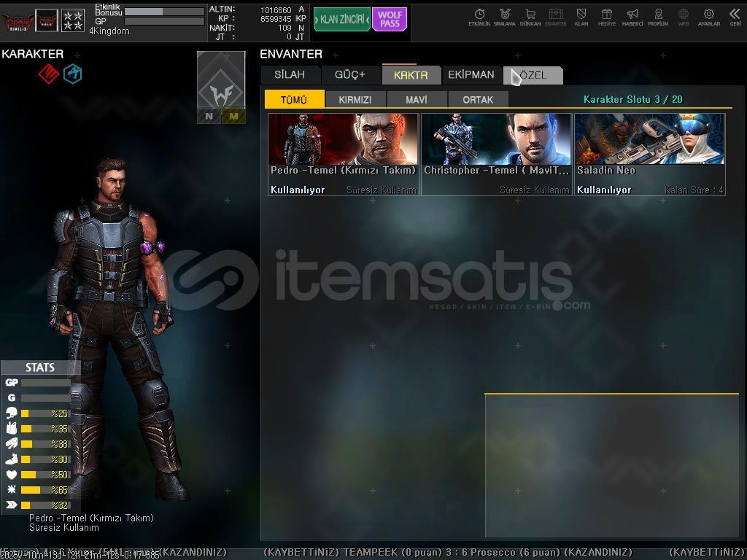Click the Teampeek score ticker text
The height and width of the screenshot is (560, 747).
447,553
